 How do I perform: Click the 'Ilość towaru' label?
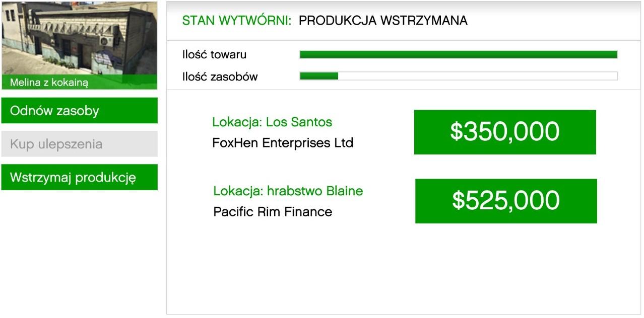(214, 54)
